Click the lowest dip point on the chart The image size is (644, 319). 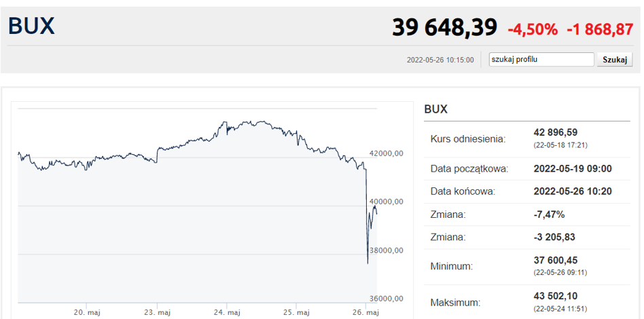point(368,263)
